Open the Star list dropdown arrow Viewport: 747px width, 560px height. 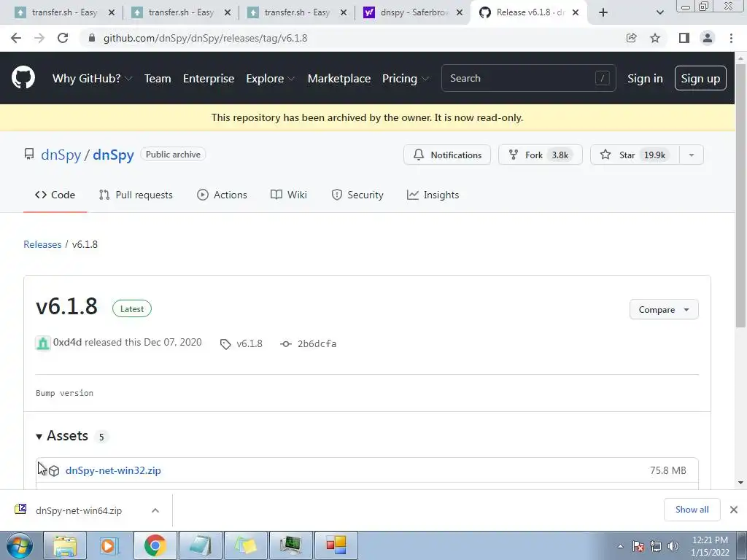[692, 155]
